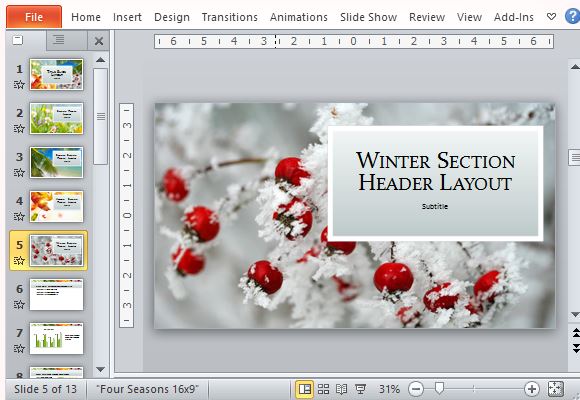Click animation star icon under slide 2
580x400 pixels.
19,129
